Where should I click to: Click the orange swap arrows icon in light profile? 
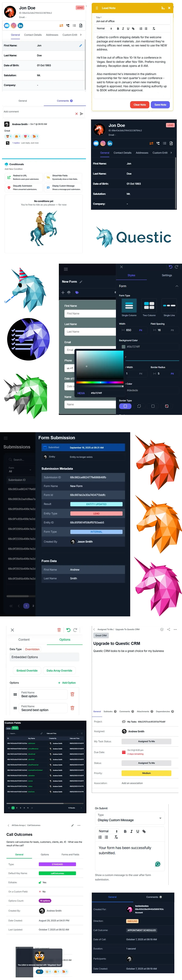(61, 25)
